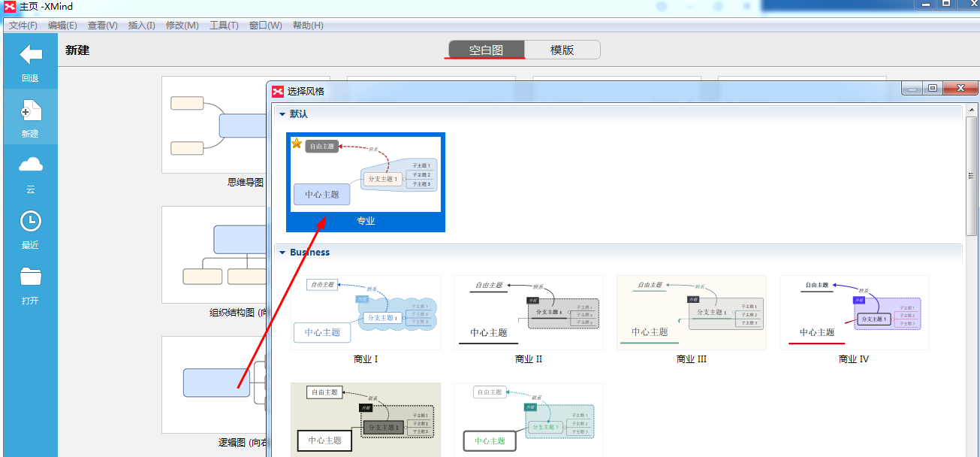Open the 最近 recent clock icon
This screenshot has height=457, width=980.
click(x=30, y=221)
